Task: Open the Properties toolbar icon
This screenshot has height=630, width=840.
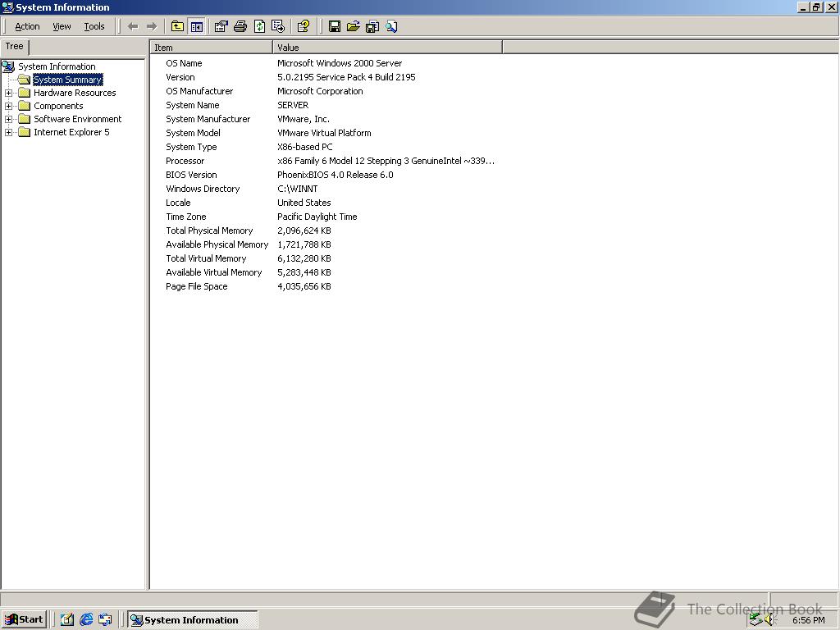Action: point(221,26)
